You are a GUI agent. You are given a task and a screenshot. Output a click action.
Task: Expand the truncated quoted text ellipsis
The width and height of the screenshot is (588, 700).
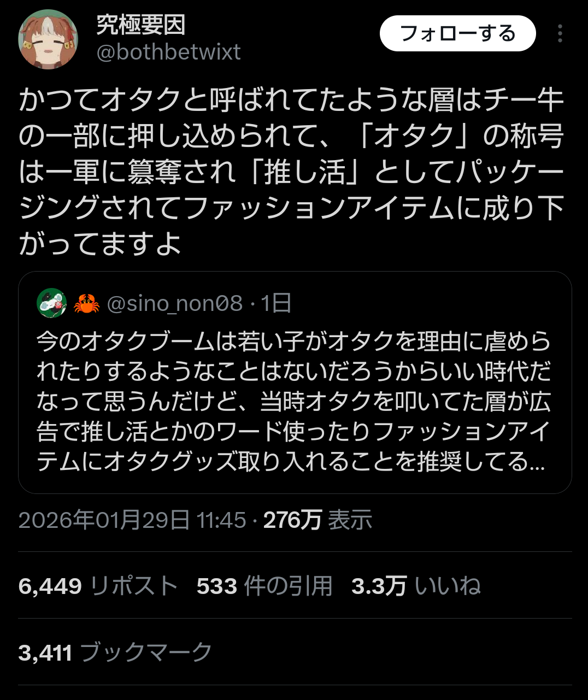538,462
